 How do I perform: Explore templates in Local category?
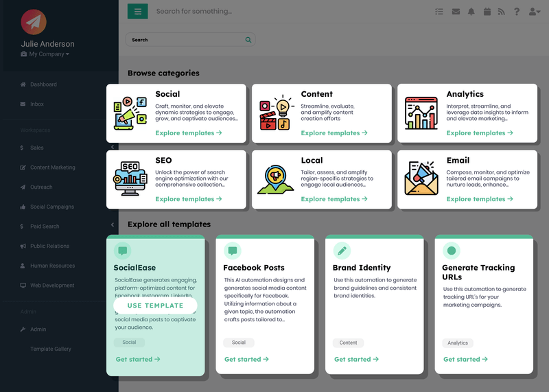[x=334, y=199]
